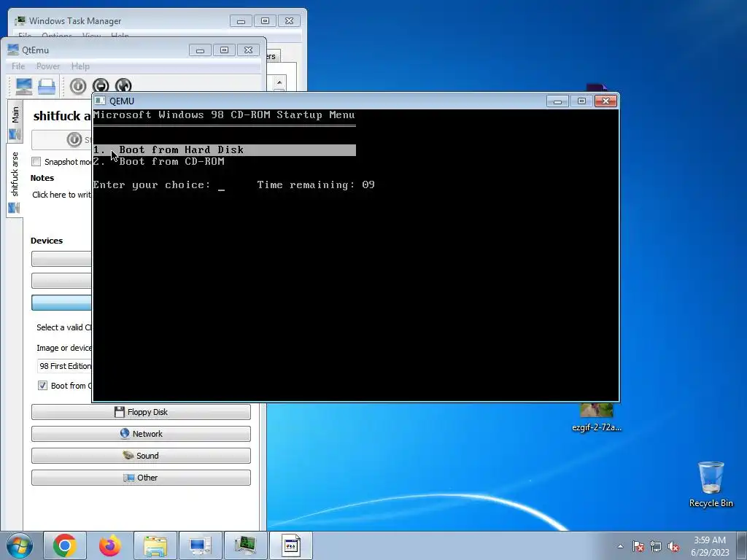Minimize the QtEmu window
Viewport: 747px width, 560px height.
(x=200, y=50)
